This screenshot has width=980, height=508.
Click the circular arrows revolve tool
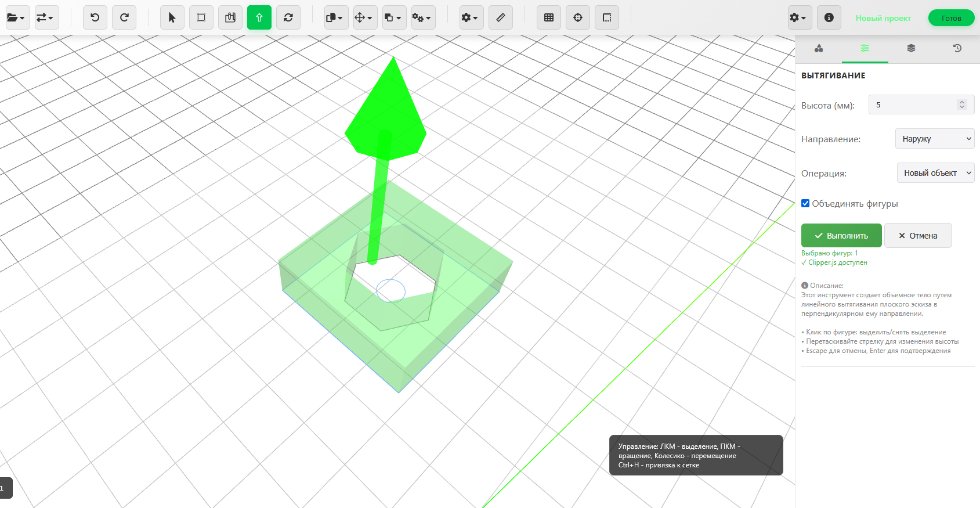point(288,17)
